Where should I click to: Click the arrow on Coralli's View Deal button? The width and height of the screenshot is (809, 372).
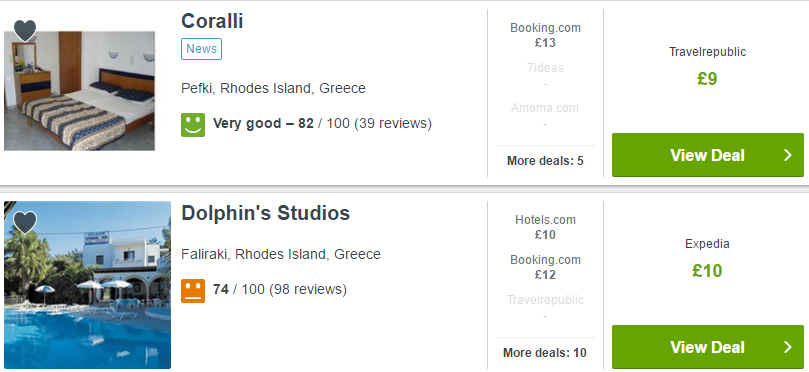tap(787, 155)
